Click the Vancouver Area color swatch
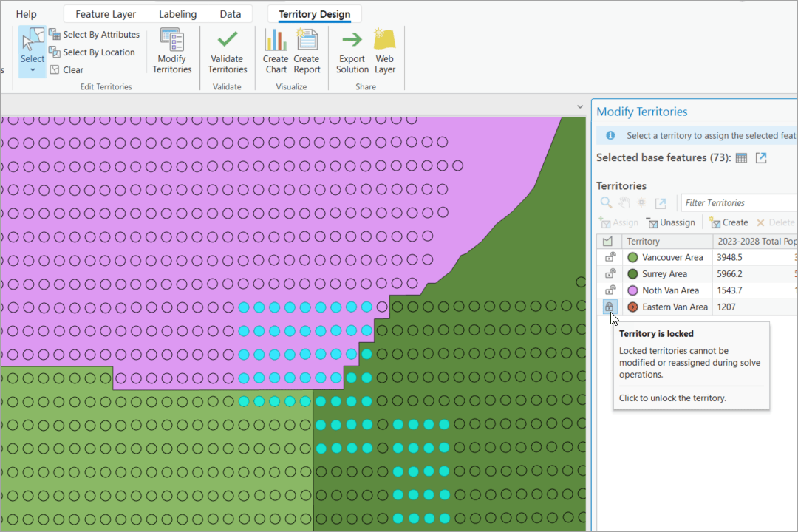This screenshot has height=532, width=798. pyautogui.click(x=632, y=257)
